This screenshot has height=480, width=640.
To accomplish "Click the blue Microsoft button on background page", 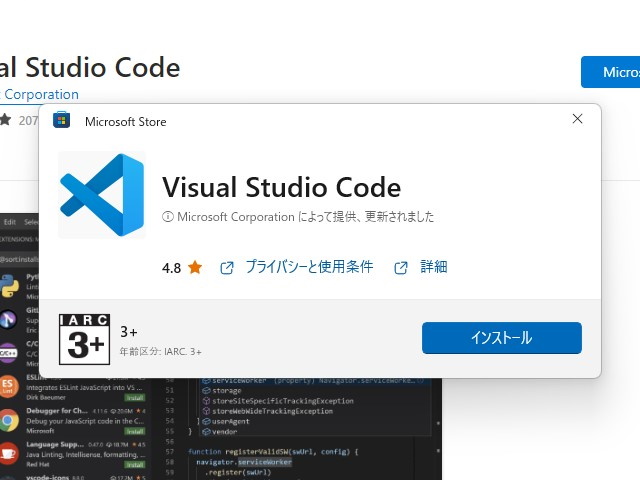I will click(x=610, y=72).
